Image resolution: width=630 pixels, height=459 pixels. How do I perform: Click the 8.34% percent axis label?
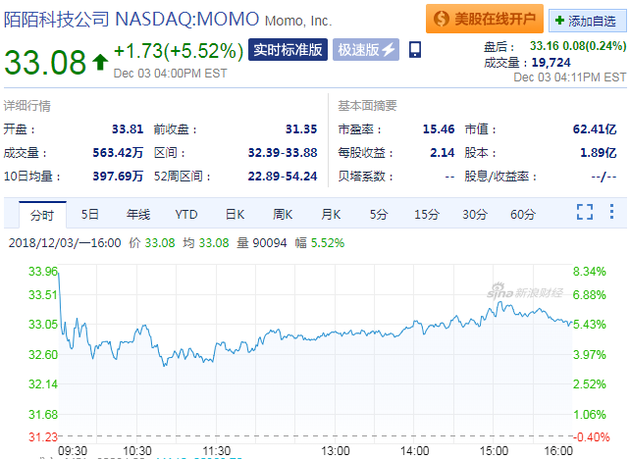tap(589, 271)
